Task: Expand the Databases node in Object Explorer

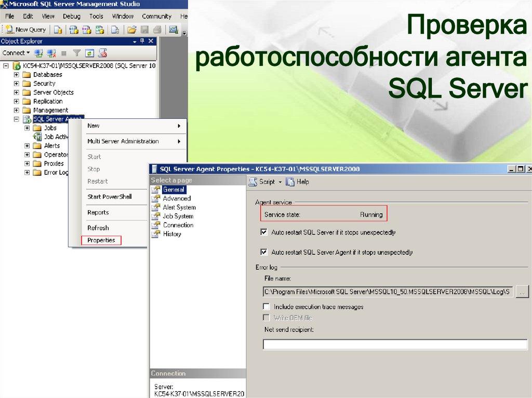Action: point(18,74)
